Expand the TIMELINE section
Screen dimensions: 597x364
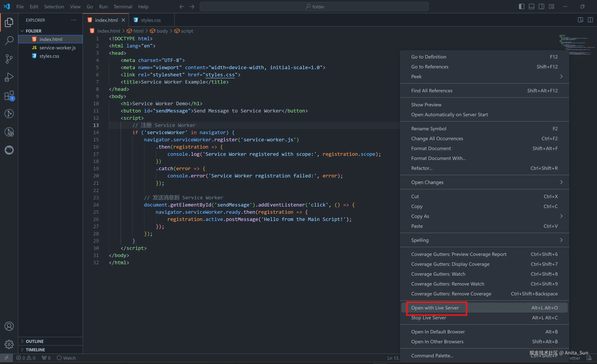[x=35, y=350]
